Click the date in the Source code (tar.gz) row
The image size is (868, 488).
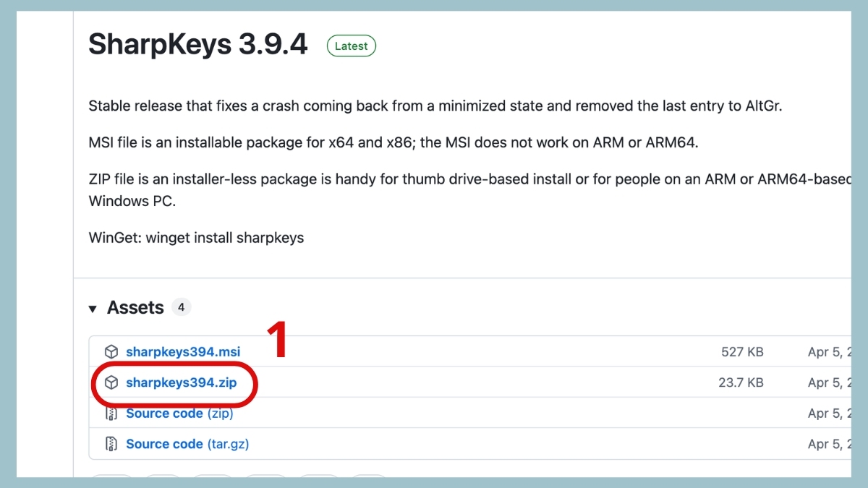(829, 444)
